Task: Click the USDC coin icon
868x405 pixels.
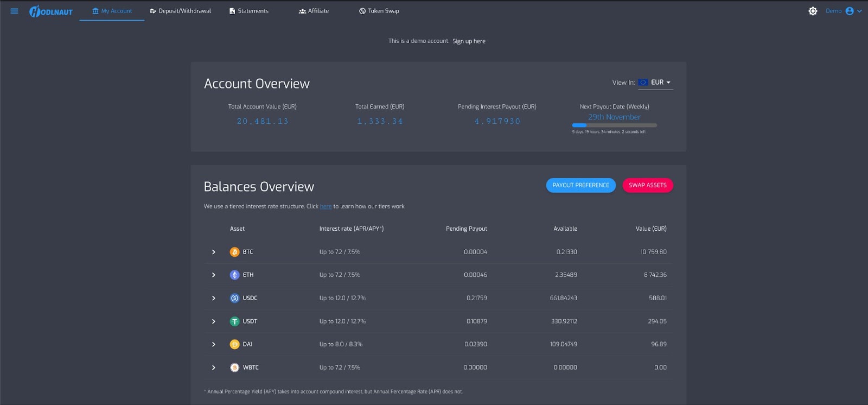Action: (x=234, y=298)
